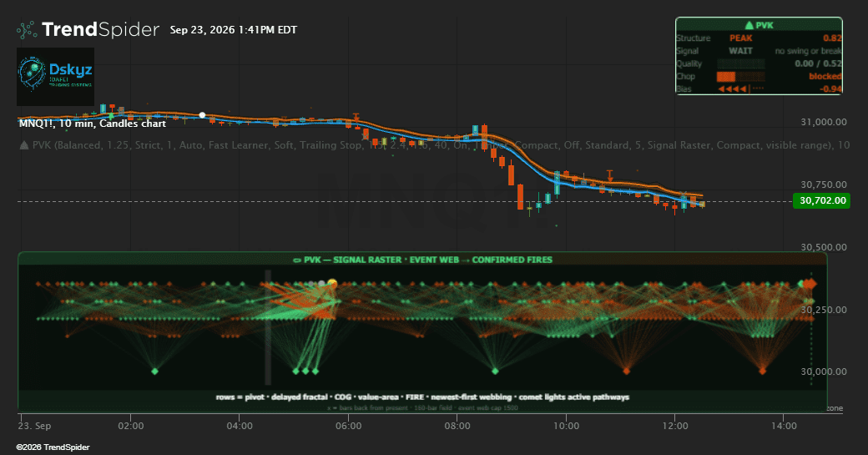Click the '23. Sep' date axis label
This screenshot has height=455, width=868.
point(34,426)
